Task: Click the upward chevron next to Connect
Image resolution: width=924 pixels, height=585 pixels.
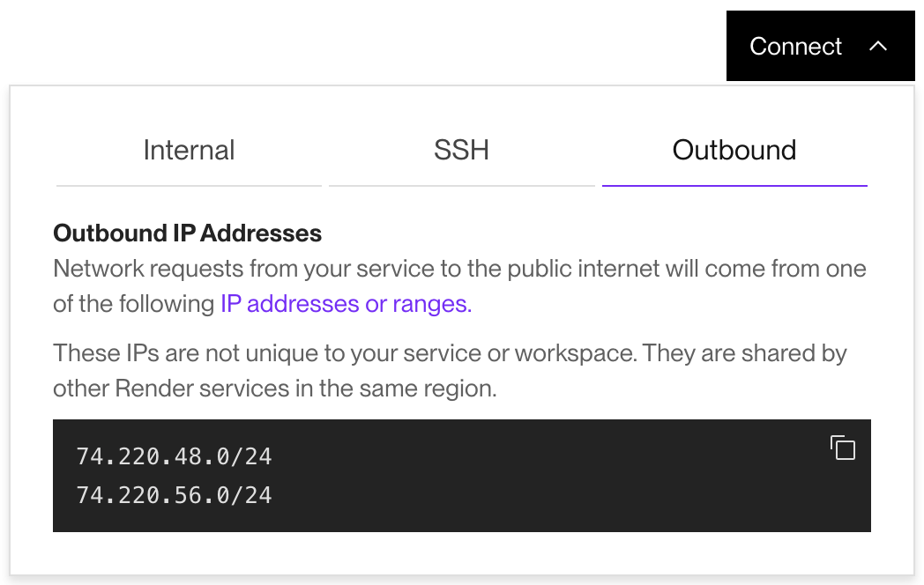Action: pyautogui.click(x=878, y=46)
